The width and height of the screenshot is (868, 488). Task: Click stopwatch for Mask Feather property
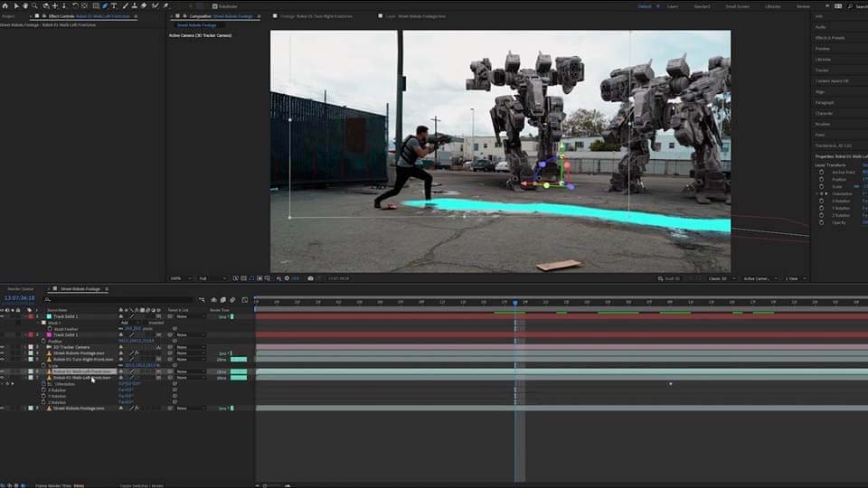click(x=50, y=329)
